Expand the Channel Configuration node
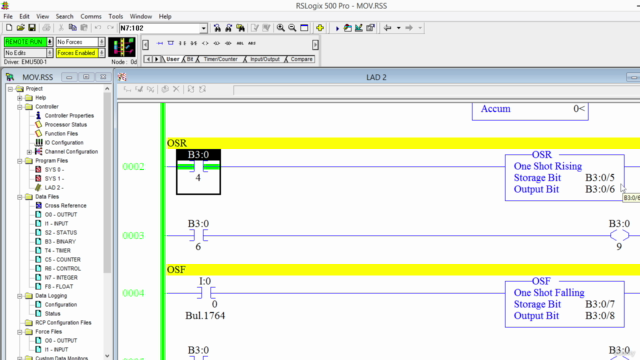640x360 pixels. click(29, 151)
